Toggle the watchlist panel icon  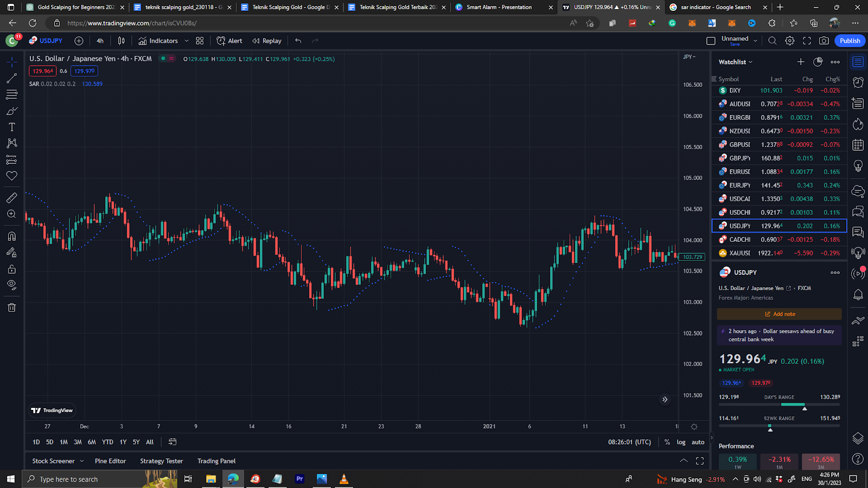tap(858, 62)
